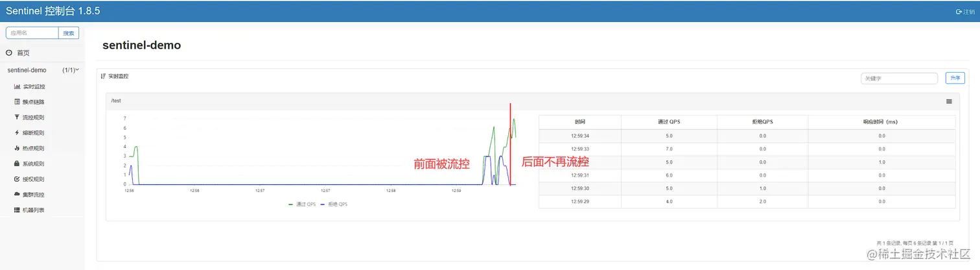980x270 pixels.
Task: Open 机器列表 machine list
Action: tap(29, 210)
